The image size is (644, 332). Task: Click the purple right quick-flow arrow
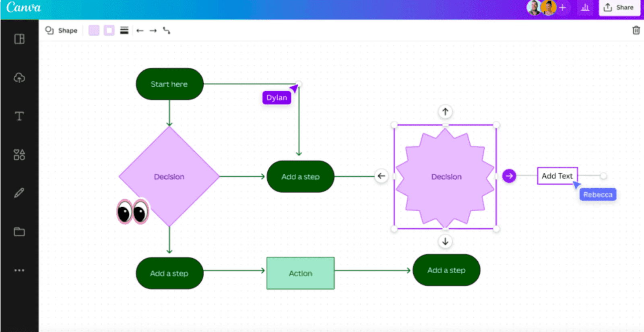tap(509, 176)
